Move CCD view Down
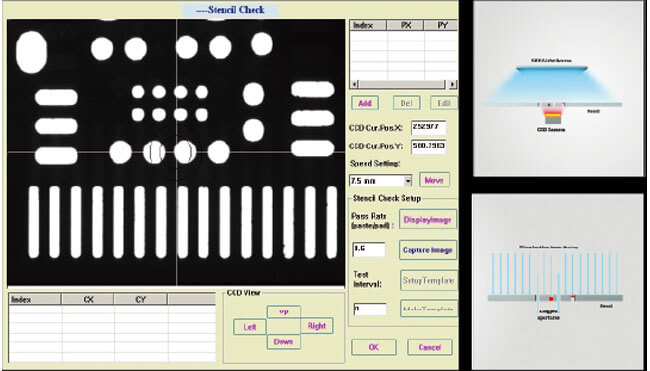 [284, 342]
